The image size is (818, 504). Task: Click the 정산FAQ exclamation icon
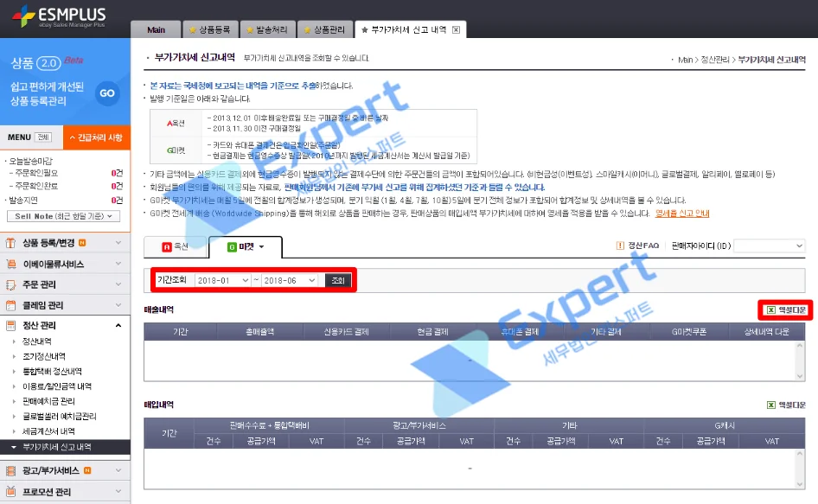pyautogui.click(x=620, y=246)
